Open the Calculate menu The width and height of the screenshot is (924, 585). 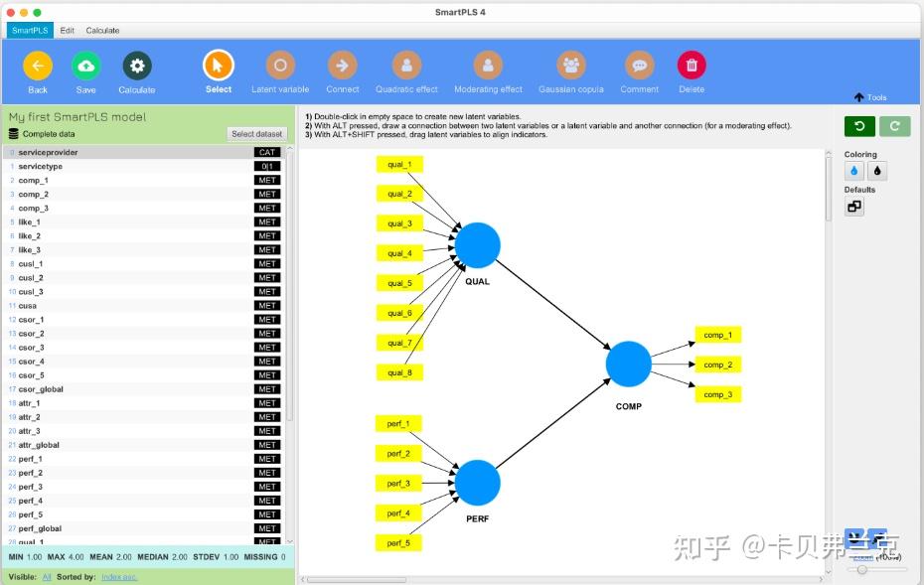click(x=102, y=30)
